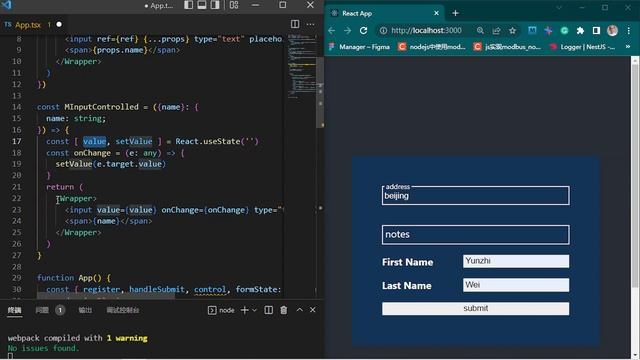This screenshot has width=640, height=360.
Task: Reload the localhost page
Action: coord(363,31)
